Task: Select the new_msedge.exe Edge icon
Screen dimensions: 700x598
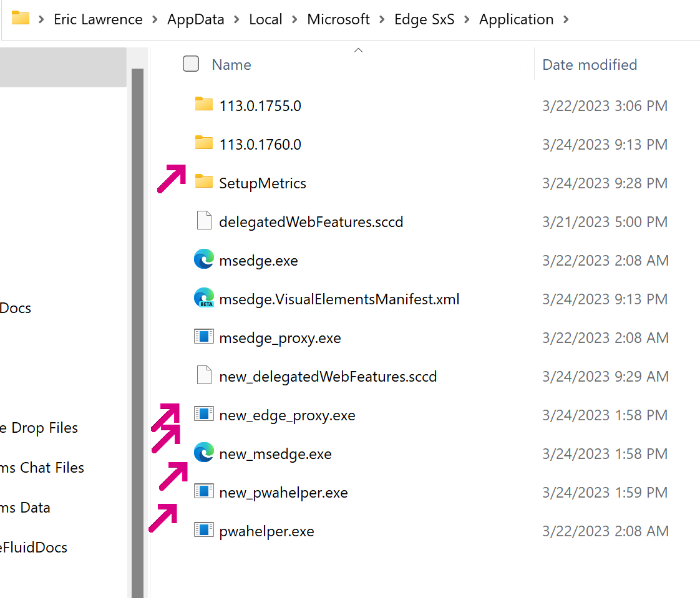Action: click(204, 453)
